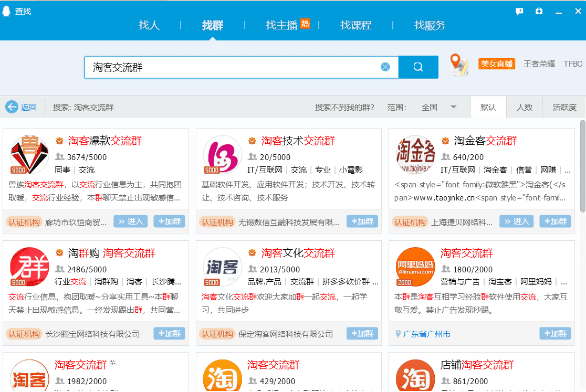
Task: Switch to 找人 tab
Action: pyautogui.click(x=149, y=25)
